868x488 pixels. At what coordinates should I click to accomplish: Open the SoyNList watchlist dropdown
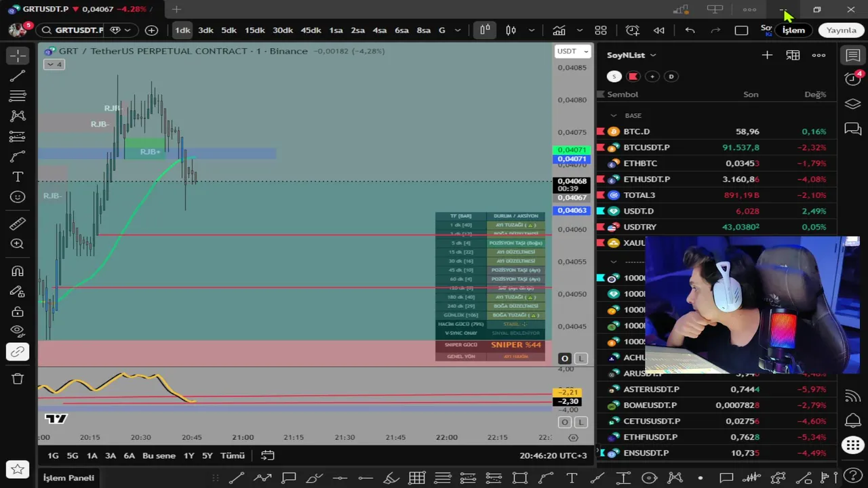631,55
